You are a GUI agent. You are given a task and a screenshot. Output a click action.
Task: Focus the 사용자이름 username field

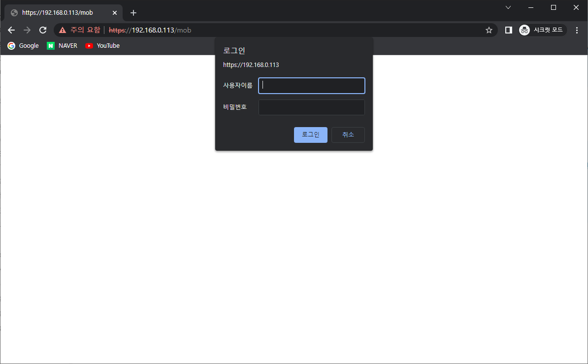(x=312, y=86)
